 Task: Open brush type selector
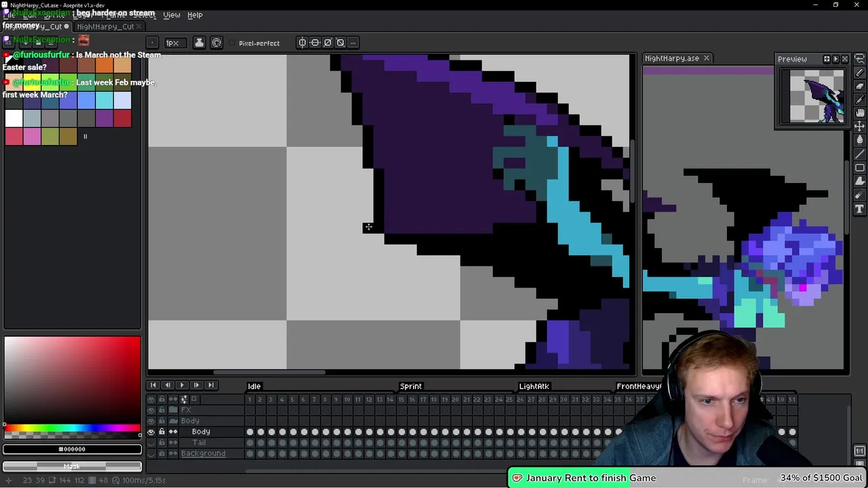[153, 43]
